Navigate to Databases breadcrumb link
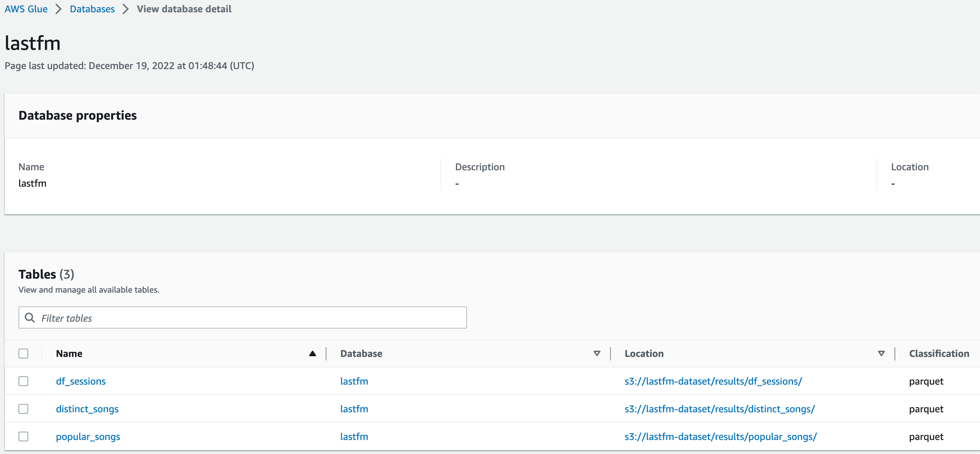The height and width of the screenshot is (454, 980). click(92, 9)
